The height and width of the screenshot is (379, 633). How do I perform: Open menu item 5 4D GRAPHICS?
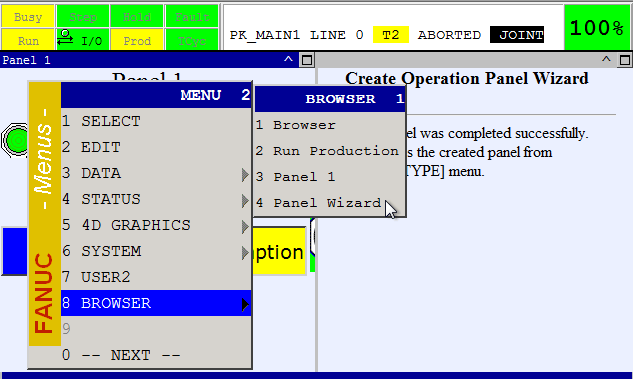click(x=156, y=225)
